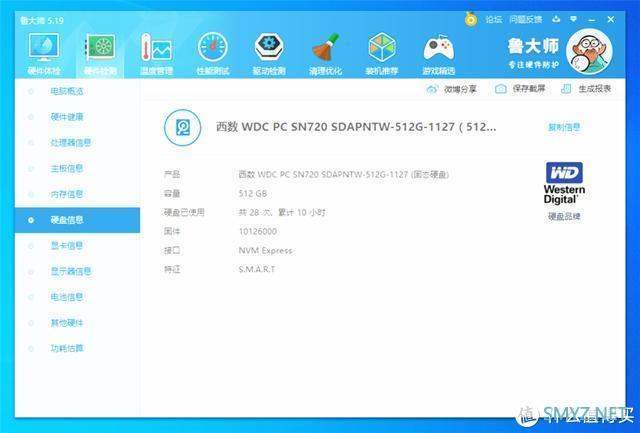Click the 硬盘品牌 label under the logo
This screenshot has width=640, height=433.
tap(564, 216)
